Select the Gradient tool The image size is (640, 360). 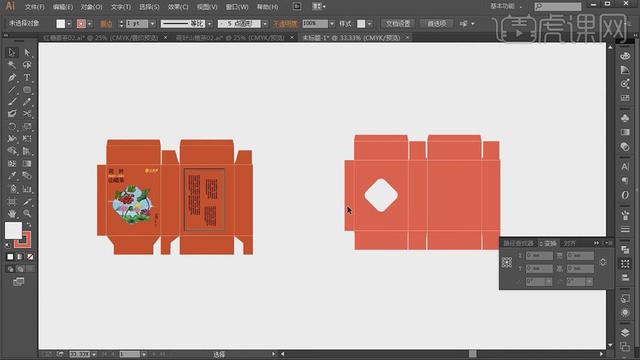[27, 164]
